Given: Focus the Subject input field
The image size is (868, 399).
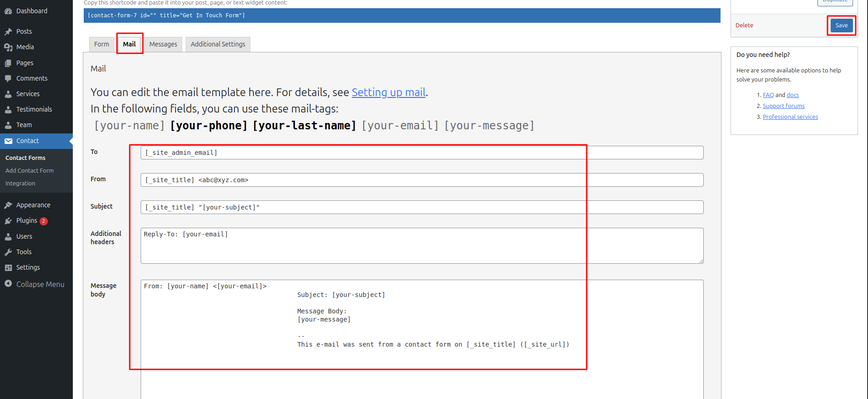Looking at the screenshot, I should pyautogui.click(x=422, y=207).
